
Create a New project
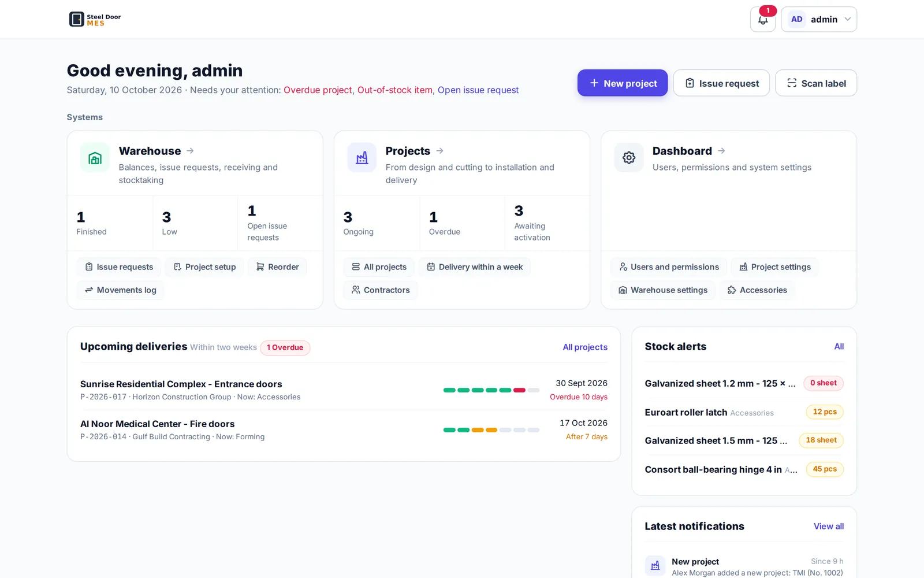(x=623, y=83)
